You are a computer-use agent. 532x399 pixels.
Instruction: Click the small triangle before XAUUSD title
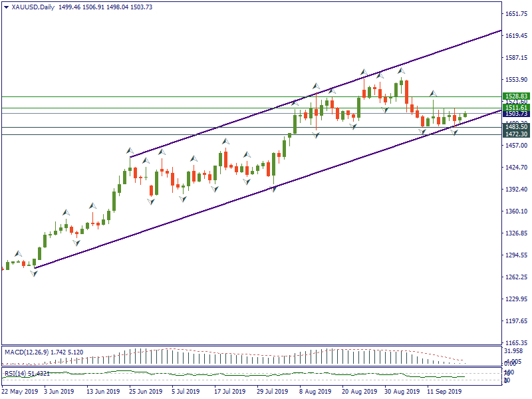coord(7,7)
